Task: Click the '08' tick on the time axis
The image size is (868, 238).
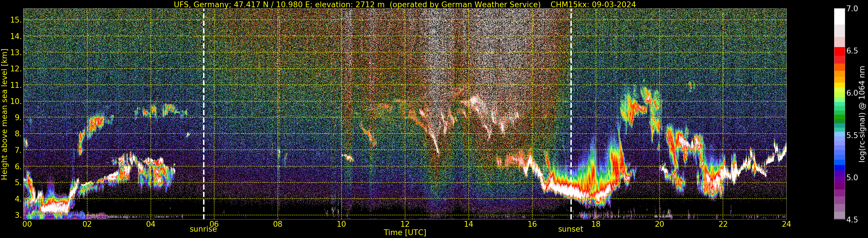Action: click(278, 224)
